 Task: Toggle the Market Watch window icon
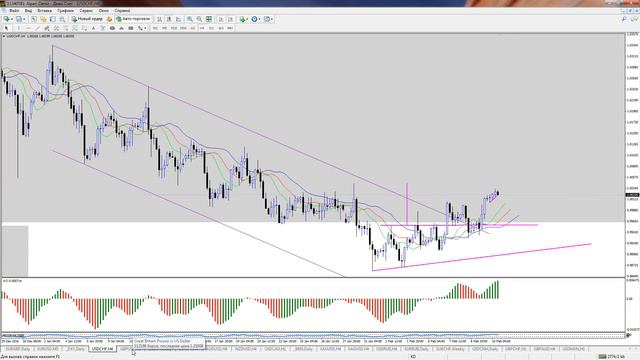click(x=34, y=19)
